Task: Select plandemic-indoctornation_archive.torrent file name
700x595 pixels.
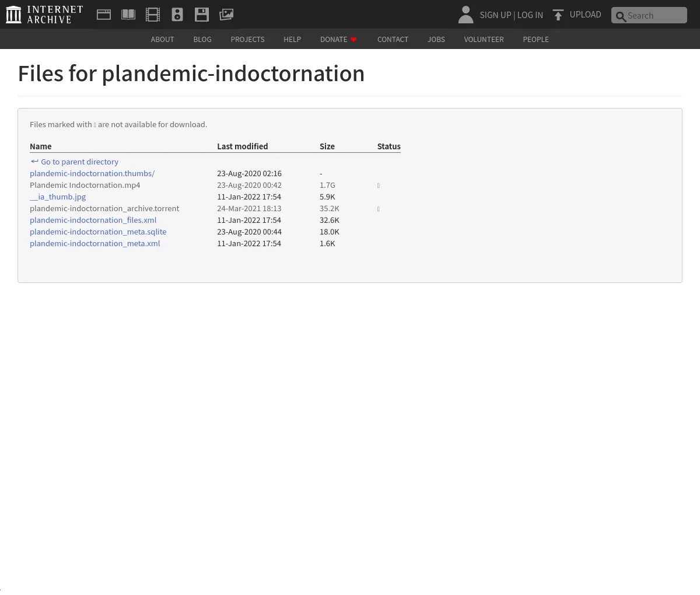Action: tap(104, 208)
